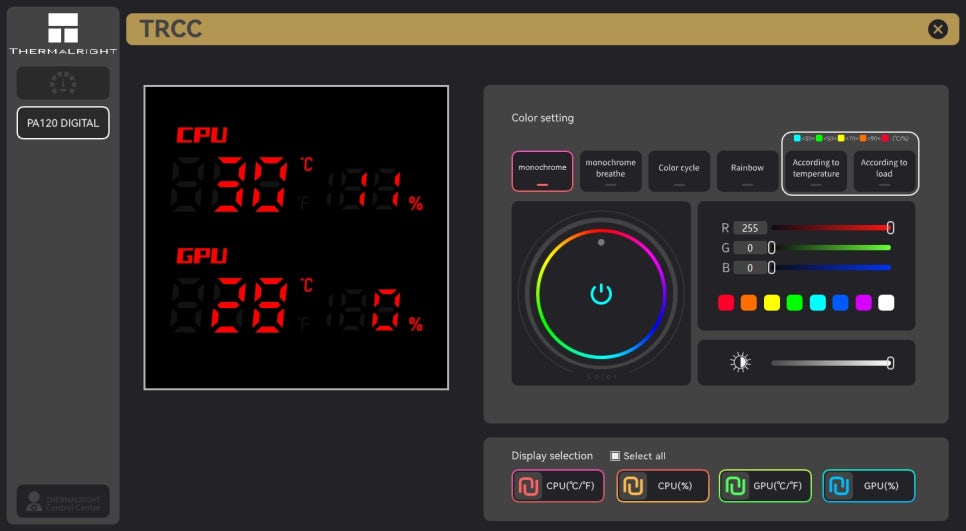Image resolution: width=966 pixels, height=531 pixels.
Task: Click the brightness sun icon
Action: point(740,363)
